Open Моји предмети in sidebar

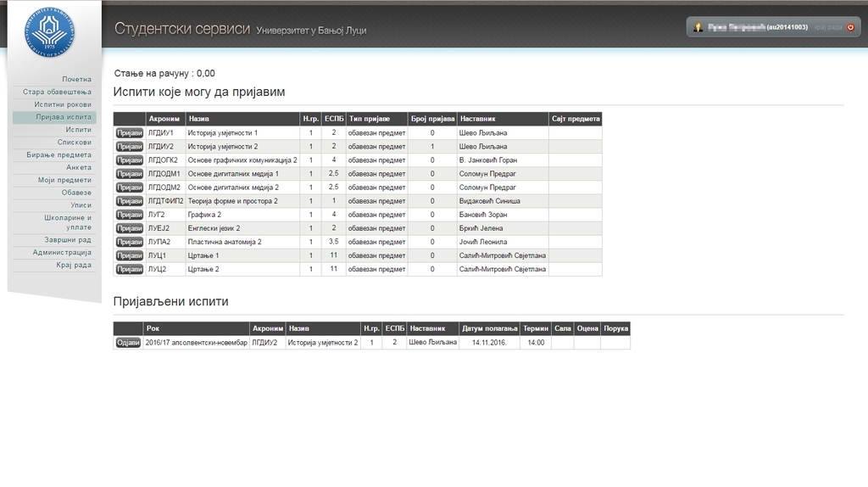pyautogui.click(x=64, y=180)
